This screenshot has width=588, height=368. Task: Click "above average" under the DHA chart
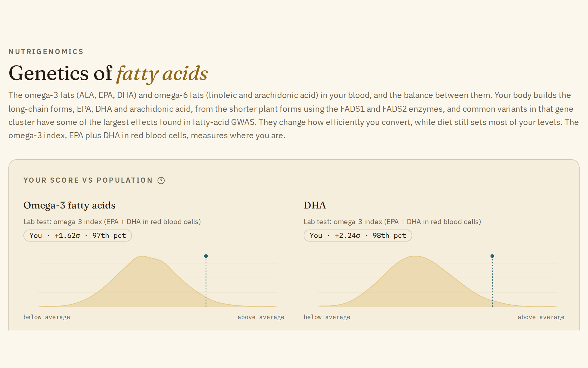pyautogui.click(x=541, y=317)
